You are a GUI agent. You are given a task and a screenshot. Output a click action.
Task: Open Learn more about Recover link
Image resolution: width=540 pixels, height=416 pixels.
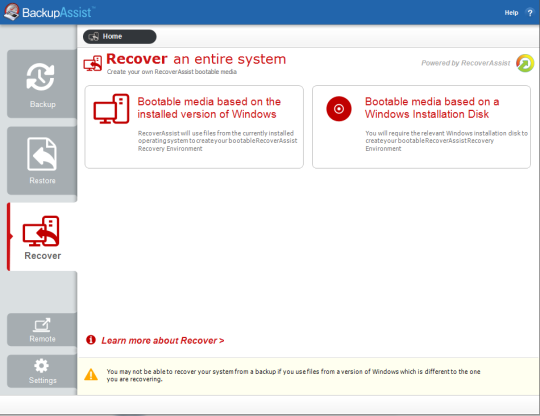pos(163,341)
